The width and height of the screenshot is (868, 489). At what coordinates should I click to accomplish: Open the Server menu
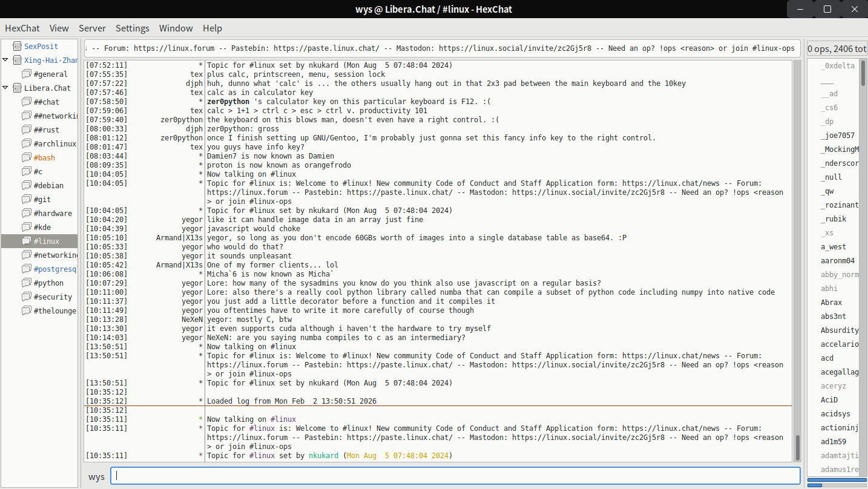(x=92, y=28)
